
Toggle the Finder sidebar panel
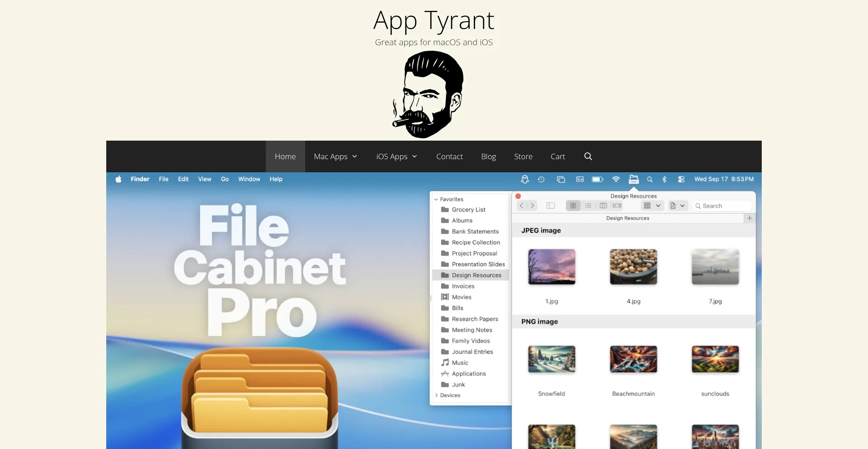[x=551, y=205]
